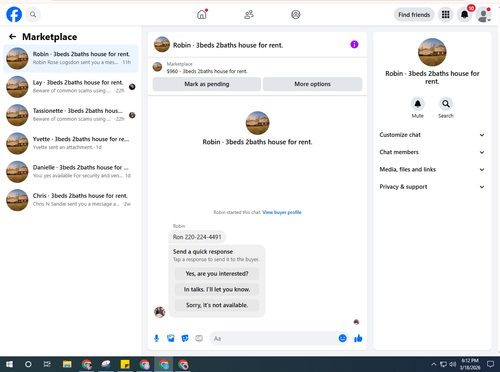Open Facebook home via logo
Screen dimensions: 500x372
pyautogui.click(x=14, y=15)
